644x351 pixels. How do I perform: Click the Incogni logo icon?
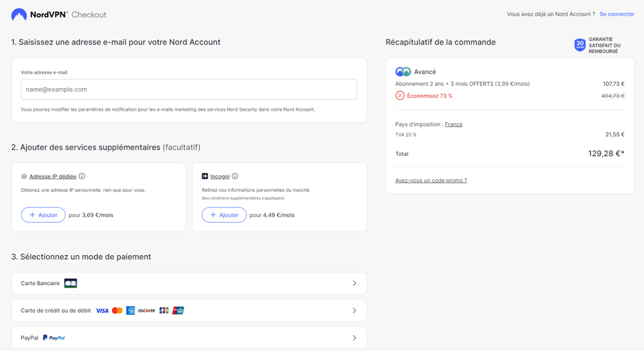coord(205,176)
